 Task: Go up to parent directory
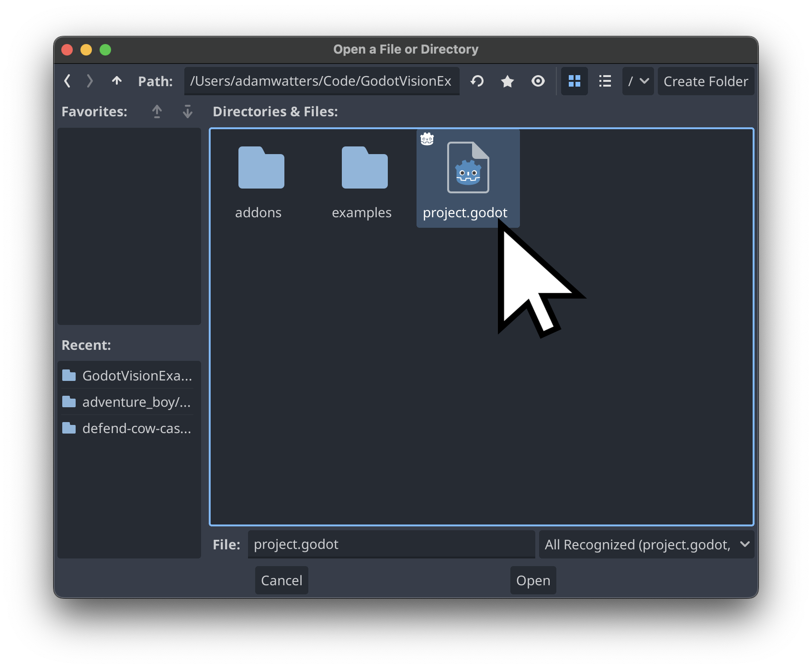(116, 81)
